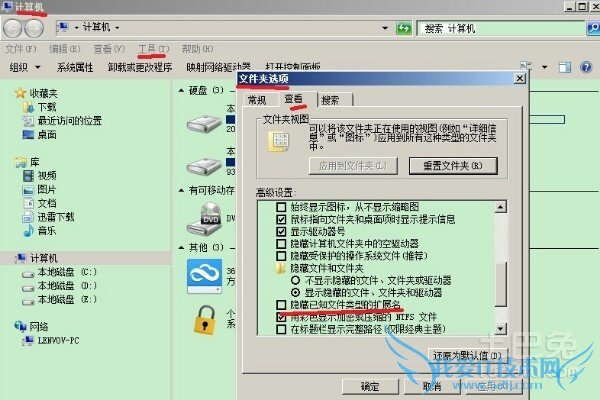This screenshot has height=400, width=600.
Task: Open the 迅雷下载 library
Action: pos(48,217)
